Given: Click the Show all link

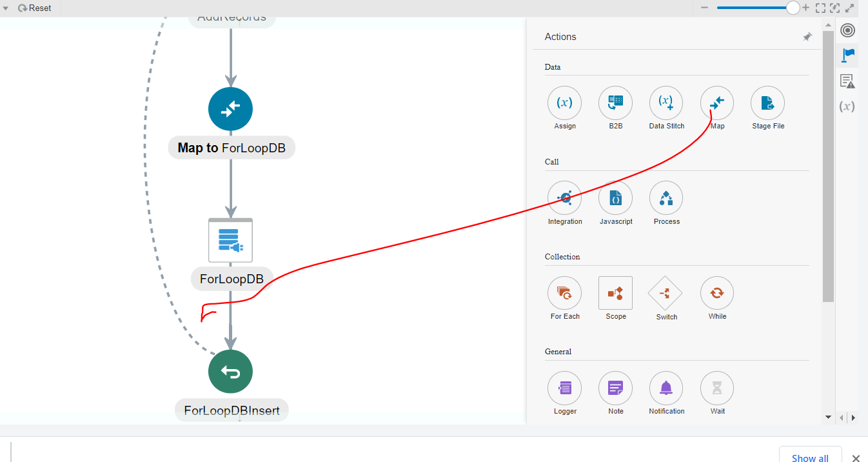Looking at the screenshot, I should point(810,457).
